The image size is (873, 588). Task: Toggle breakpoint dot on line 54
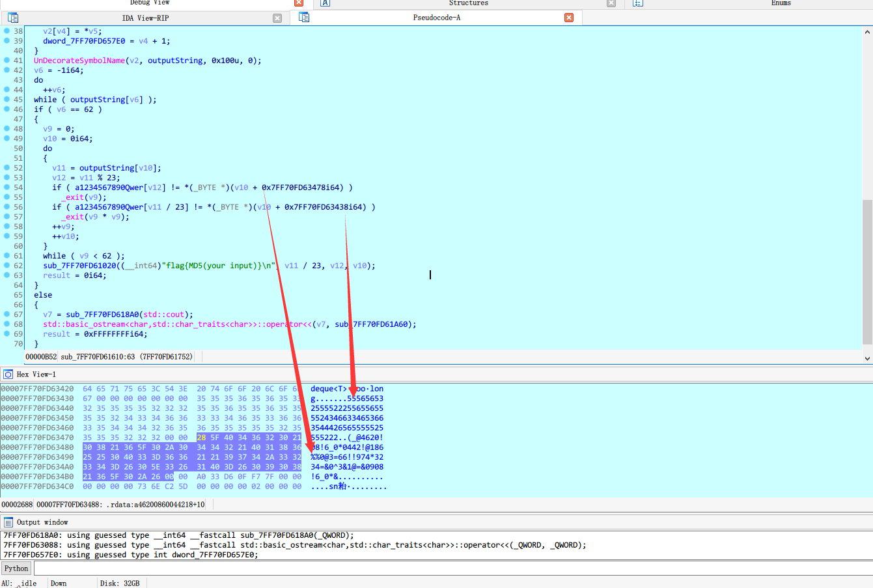(7, 187)
